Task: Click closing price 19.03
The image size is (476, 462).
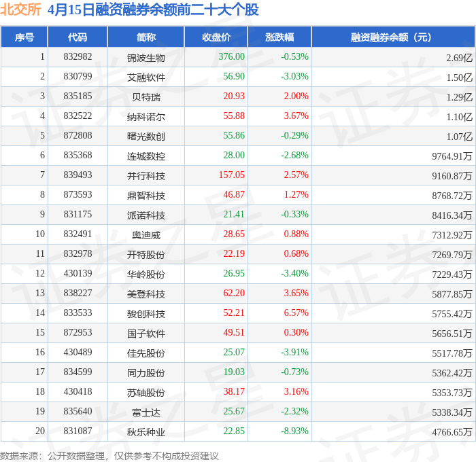Action: click(x=234, y=372)
